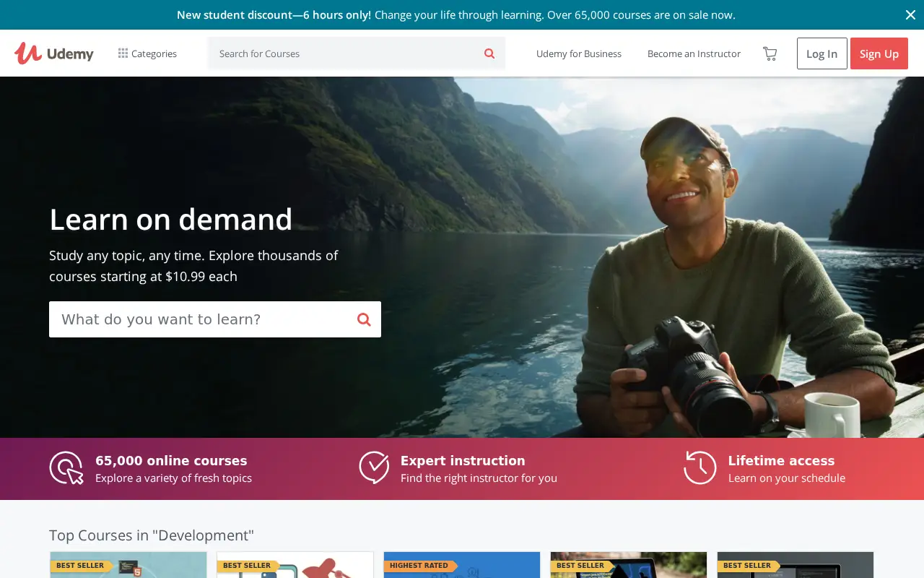
Task: Go to Become an Instructor
Action: [694, 53]
